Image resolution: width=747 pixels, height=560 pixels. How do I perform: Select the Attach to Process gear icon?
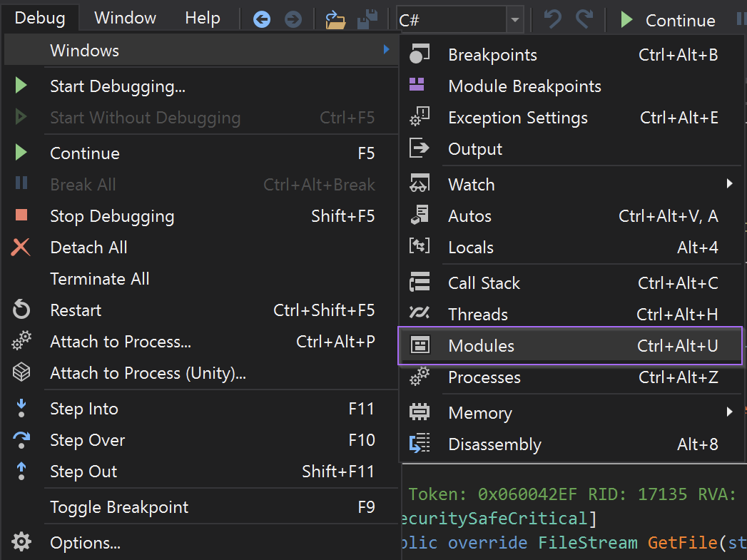click(21, 341)
